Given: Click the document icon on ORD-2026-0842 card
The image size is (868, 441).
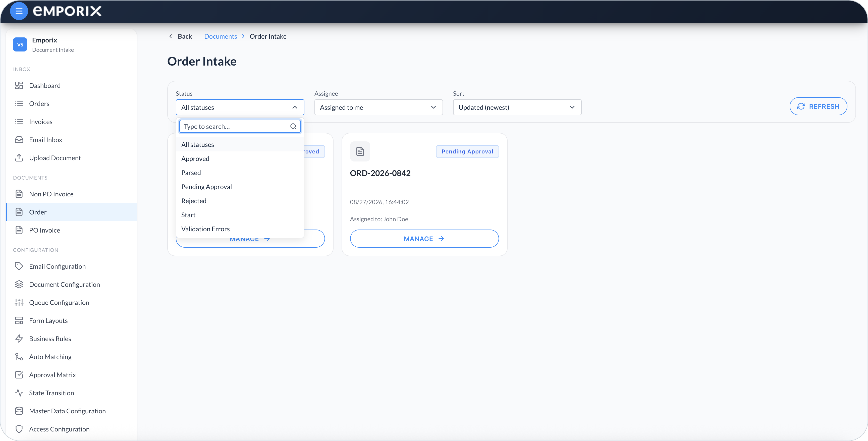Looking at the screenshot, I should 360,151.
